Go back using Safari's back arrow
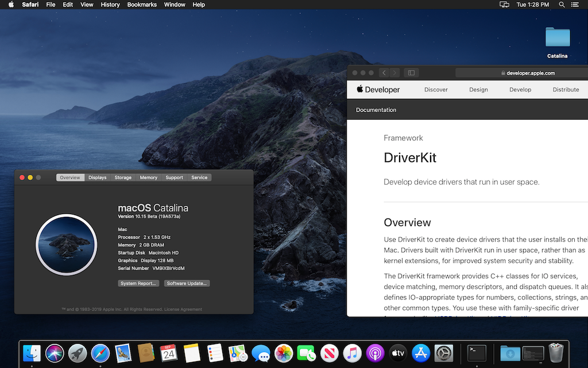This screenshot has height=368, width=588. coord(384,73)
